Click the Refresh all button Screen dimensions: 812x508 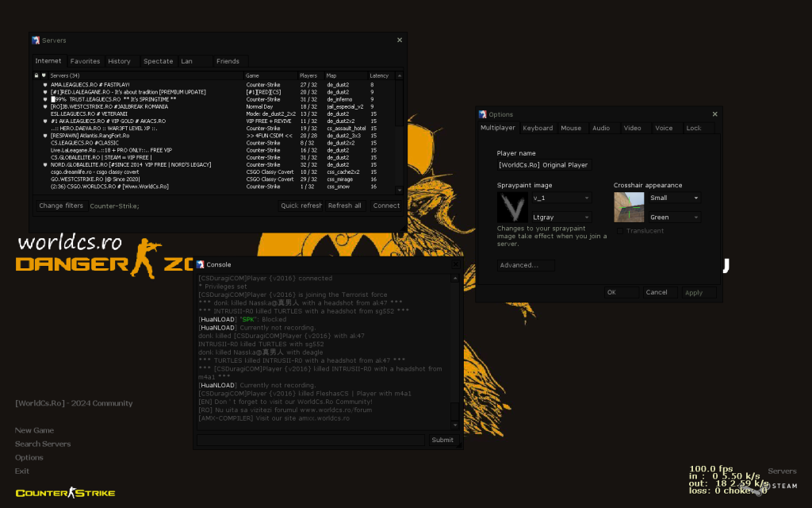[346, 206]
